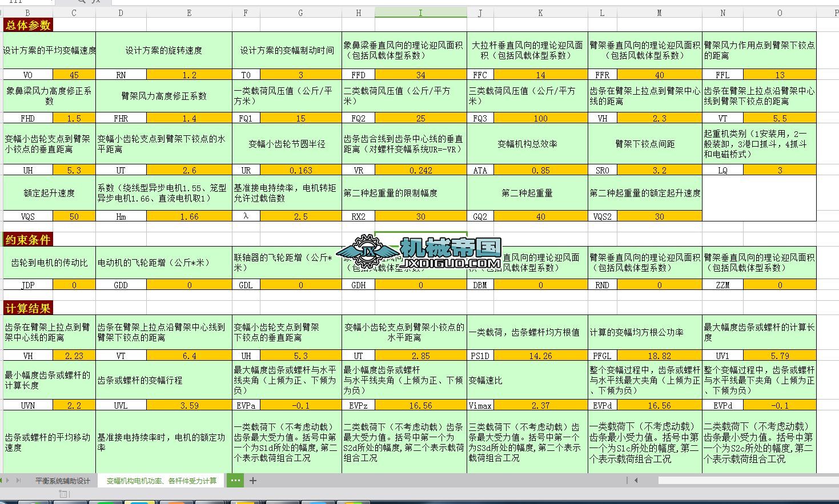The width and height of the screenshot is (839, 504).
Task: Click the 齿轮到电机的传动比 description cell
Action: pos(50,263)
